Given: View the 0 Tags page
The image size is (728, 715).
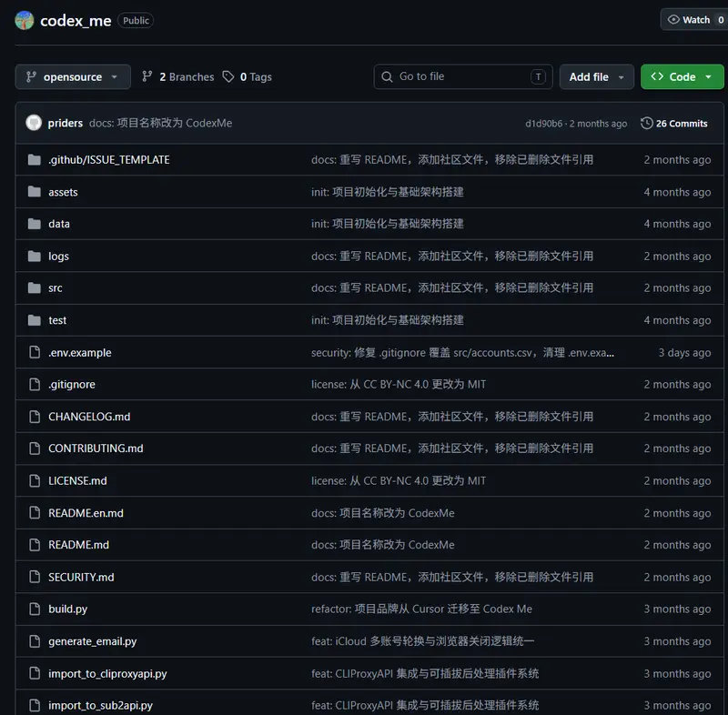Looking at the screenshot, I should pyautogui.click(x=247, y=76).
